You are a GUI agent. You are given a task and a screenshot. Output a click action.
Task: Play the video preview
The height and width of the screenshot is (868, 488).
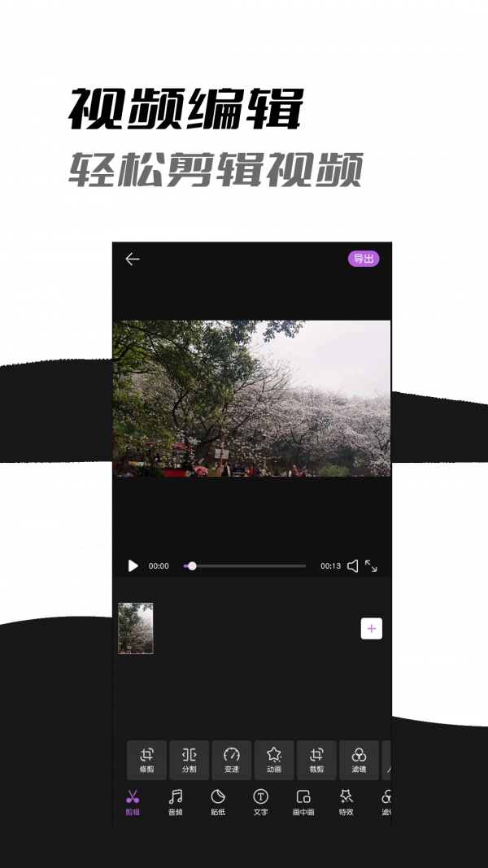coord(133,565)
